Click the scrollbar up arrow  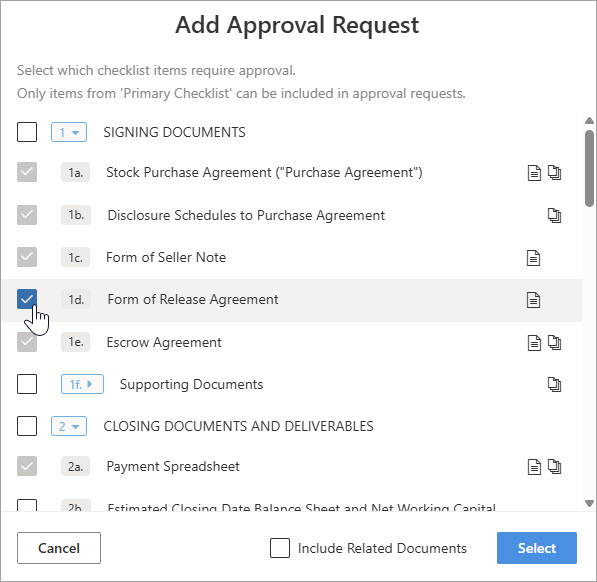[x=589, y=121]
